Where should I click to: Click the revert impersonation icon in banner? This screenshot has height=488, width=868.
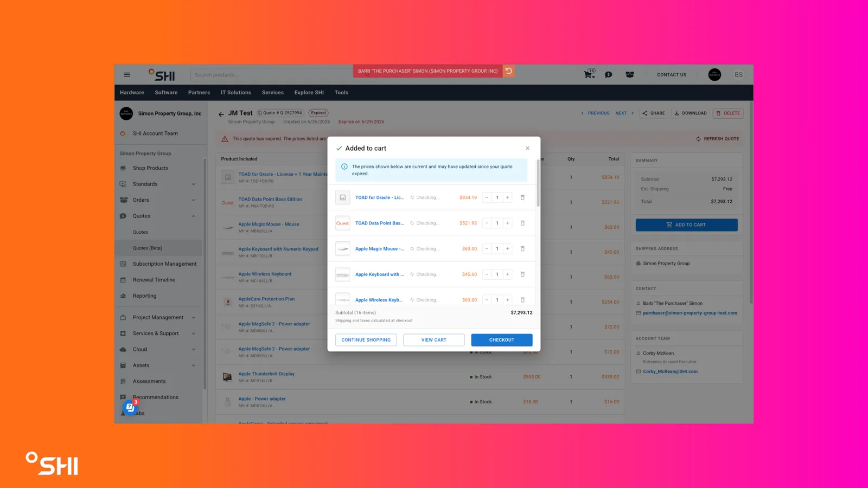(508, 71)
